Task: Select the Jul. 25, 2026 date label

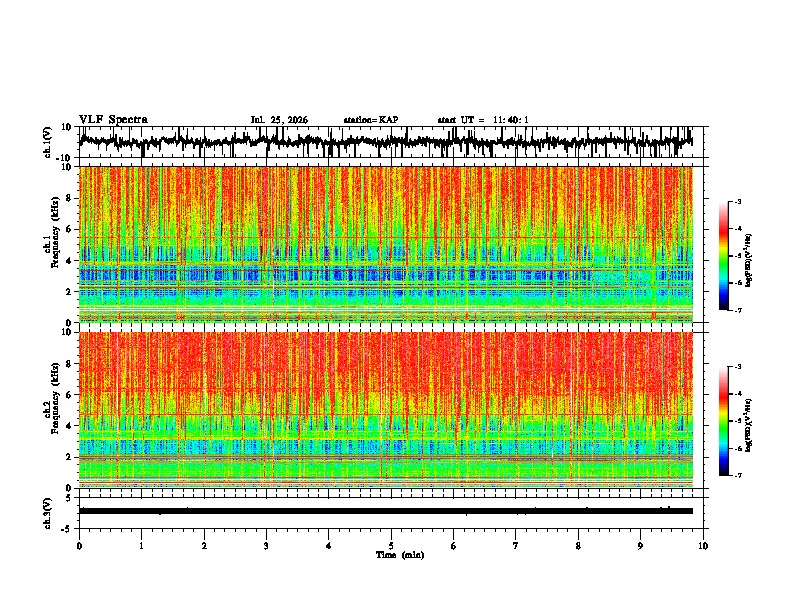Action: pyautogui.click(x=279, y=120)
